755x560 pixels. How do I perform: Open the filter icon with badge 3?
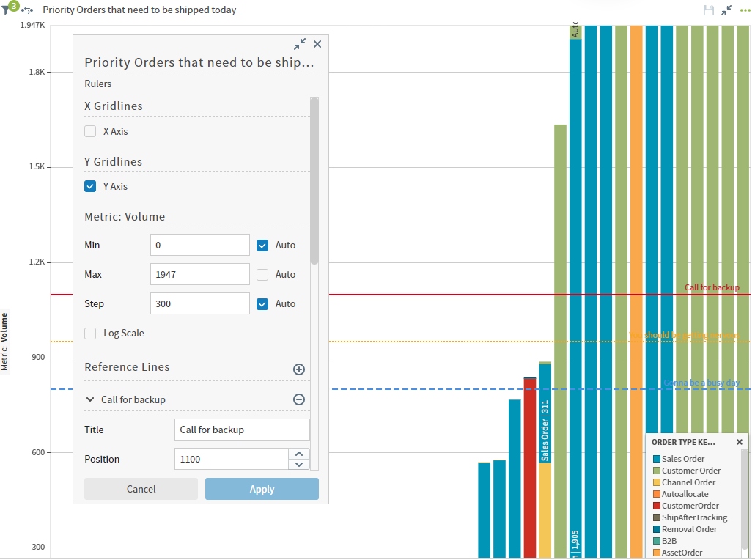[x=7, y=10]
